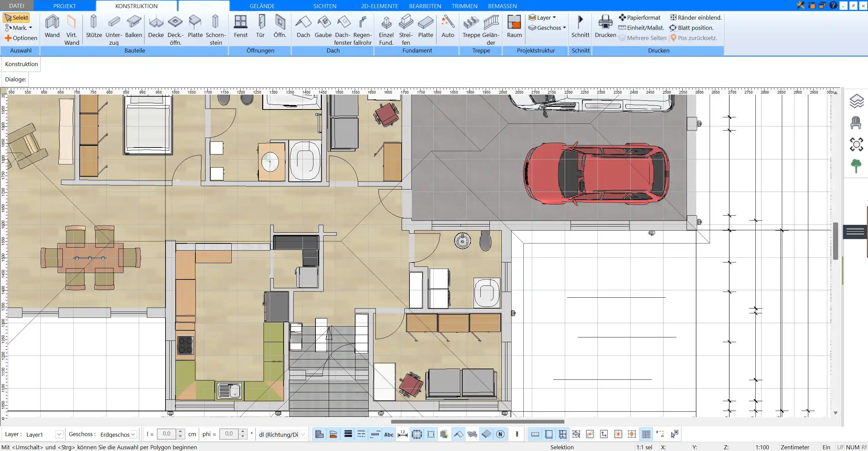Choose the Streifen foundation tool
This screenshot has width=868, height=451.
click(406, 30)
